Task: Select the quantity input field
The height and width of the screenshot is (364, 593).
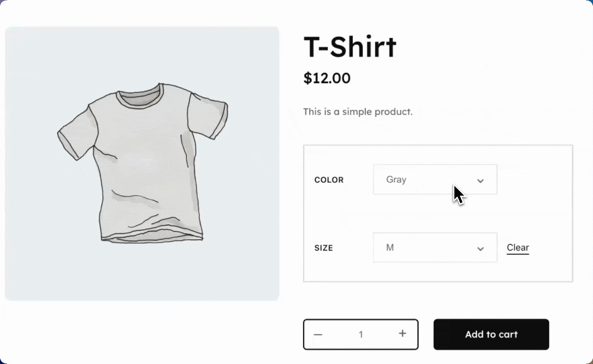Action: click(361, 334)
